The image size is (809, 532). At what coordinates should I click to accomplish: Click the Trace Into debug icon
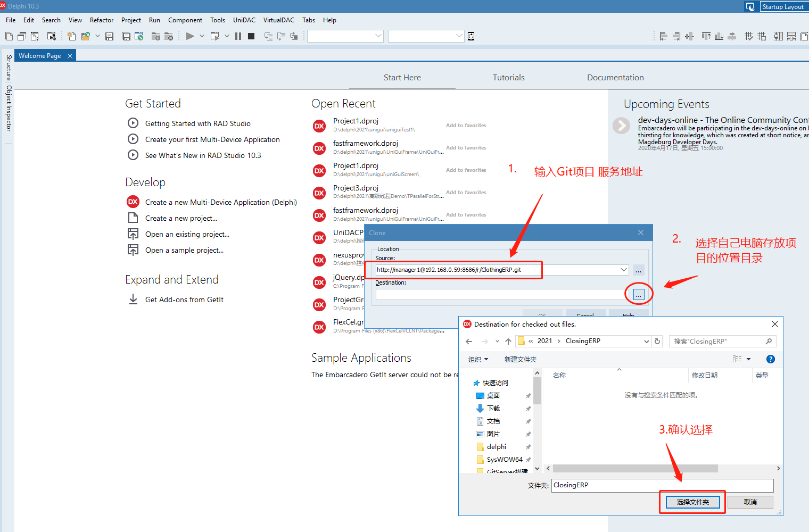click(269, 36)
